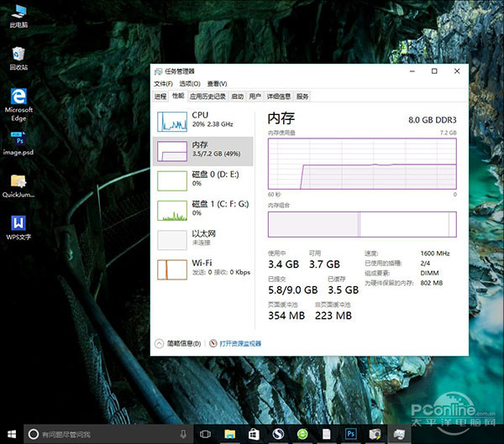Click the 5.8/9.0 GB committed value
This screenshot has width=504, height=444.
point(293,290)
